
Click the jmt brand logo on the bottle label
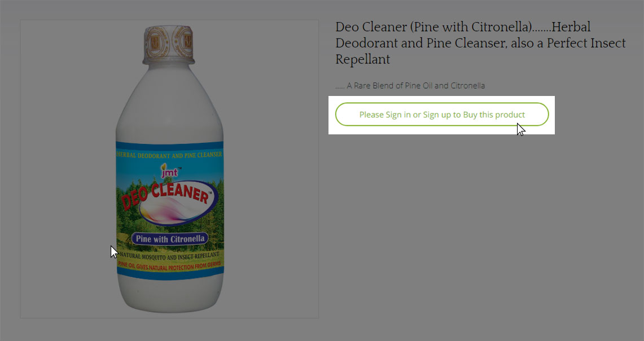click(170, 171)
